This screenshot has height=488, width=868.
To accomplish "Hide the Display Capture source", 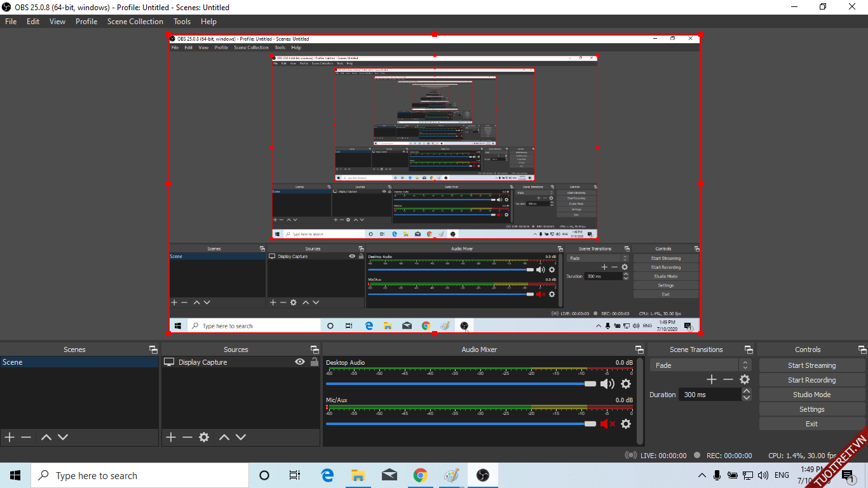I will click(300, 362).
